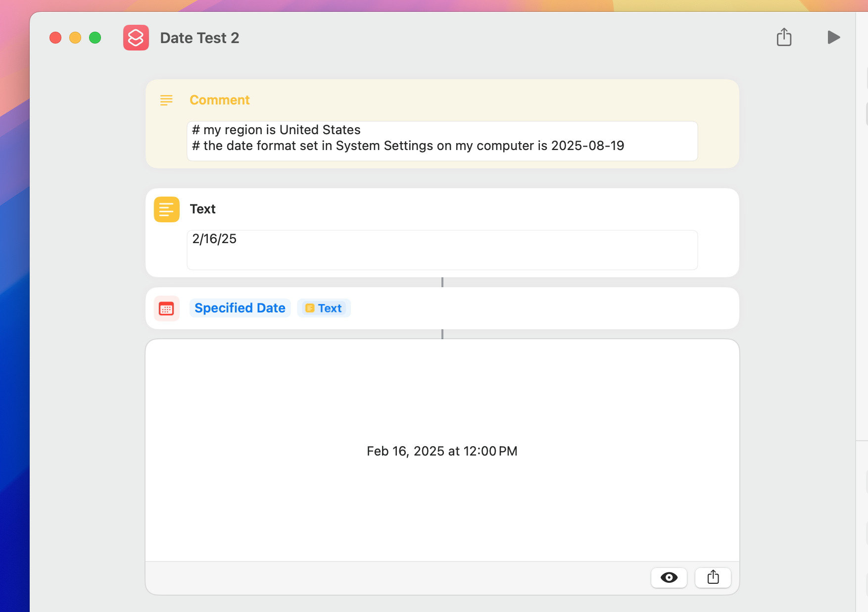
Task: Click the Comment action's lines icon
Action: click(166, 100)
